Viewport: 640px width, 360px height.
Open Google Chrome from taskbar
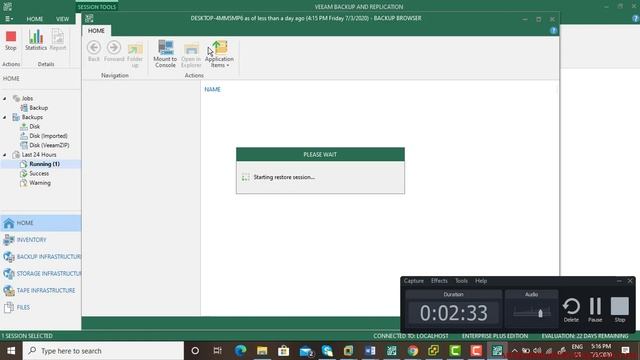413,351
